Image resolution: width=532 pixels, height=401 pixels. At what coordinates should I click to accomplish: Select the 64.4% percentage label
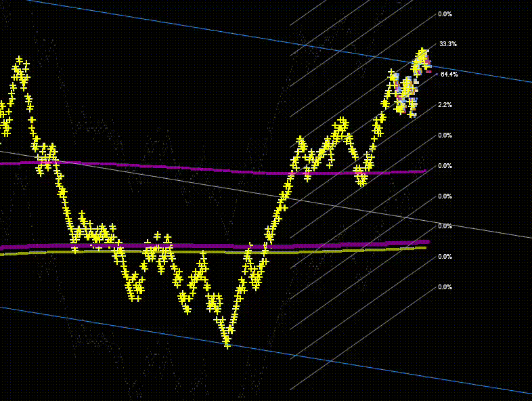click(x=449, y=75)
